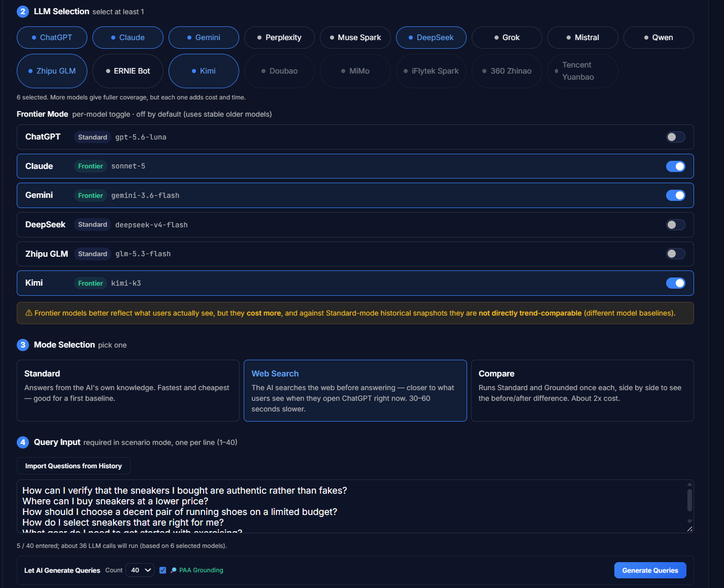724x588 pixels.
Task: Turn off Frontier mode for Gemini
Action: (x=676, y=195)
